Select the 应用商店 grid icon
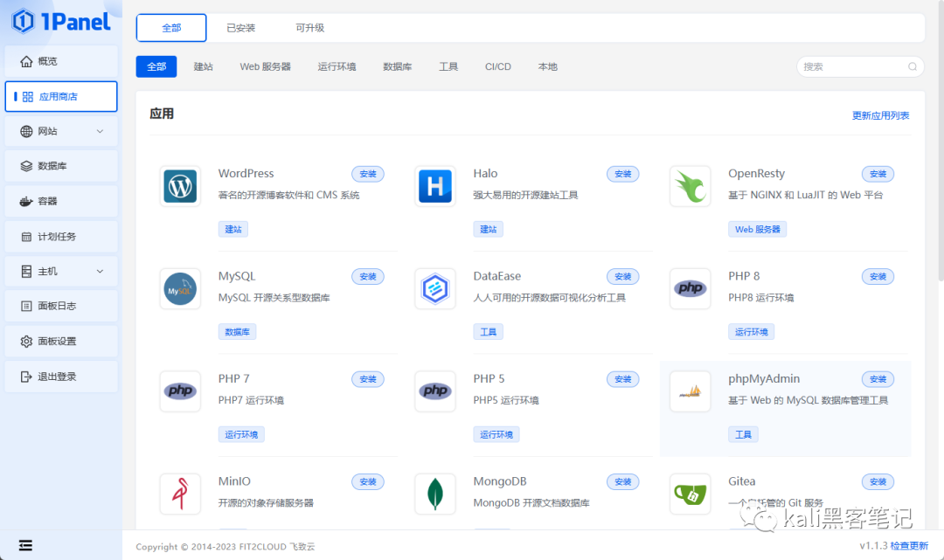The image size is (944, 560). coord(28,97)
